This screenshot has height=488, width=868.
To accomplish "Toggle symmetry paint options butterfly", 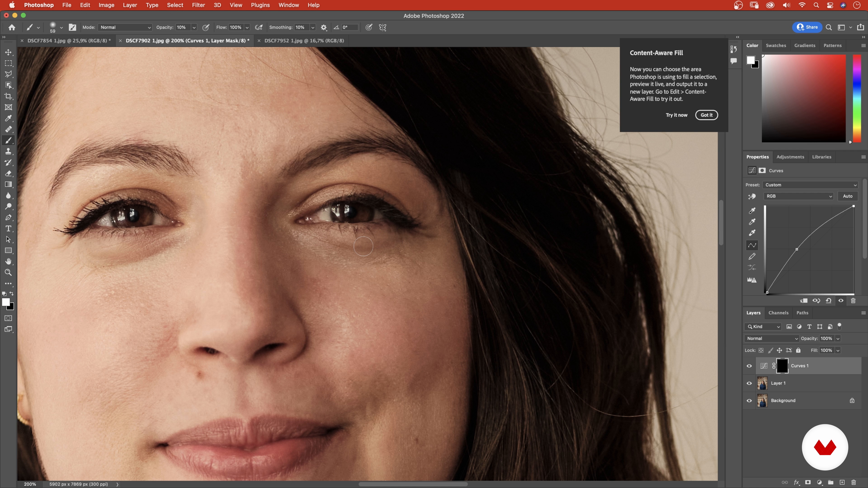I will (382, 27).
